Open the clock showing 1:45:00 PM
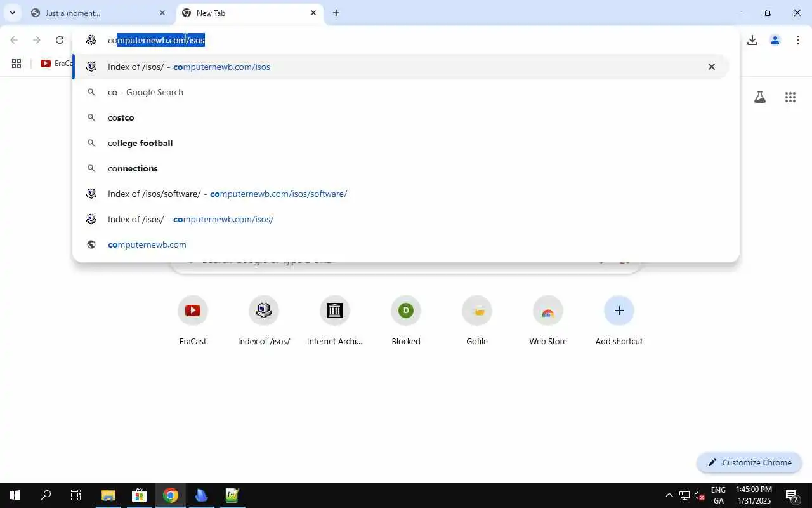 754,495
